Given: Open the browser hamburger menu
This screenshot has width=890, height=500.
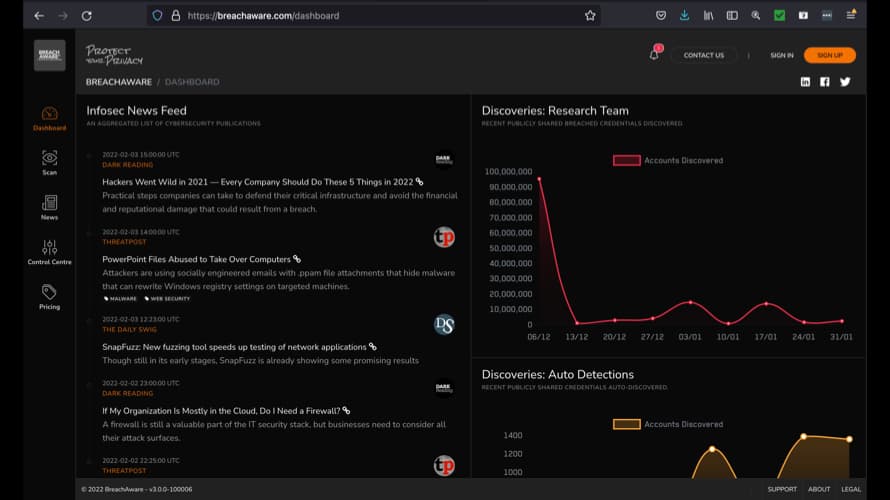Looking at the screenshot, I should pos(851,16).
